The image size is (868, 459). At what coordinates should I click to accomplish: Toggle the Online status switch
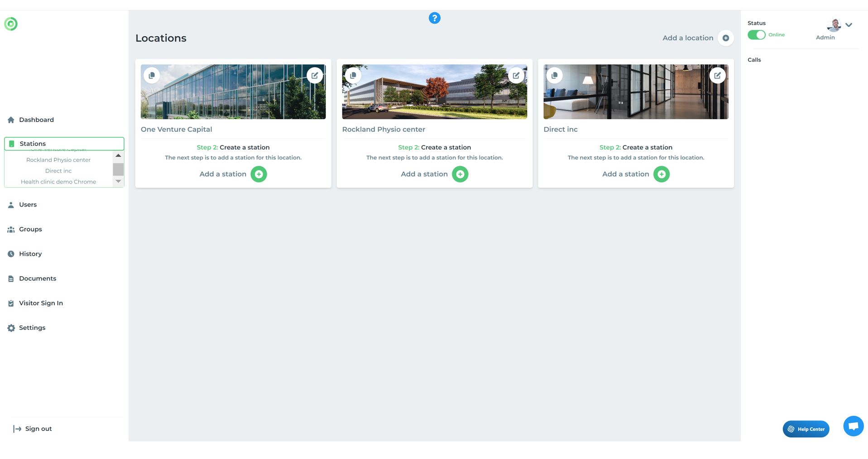(x=756, y=35)
